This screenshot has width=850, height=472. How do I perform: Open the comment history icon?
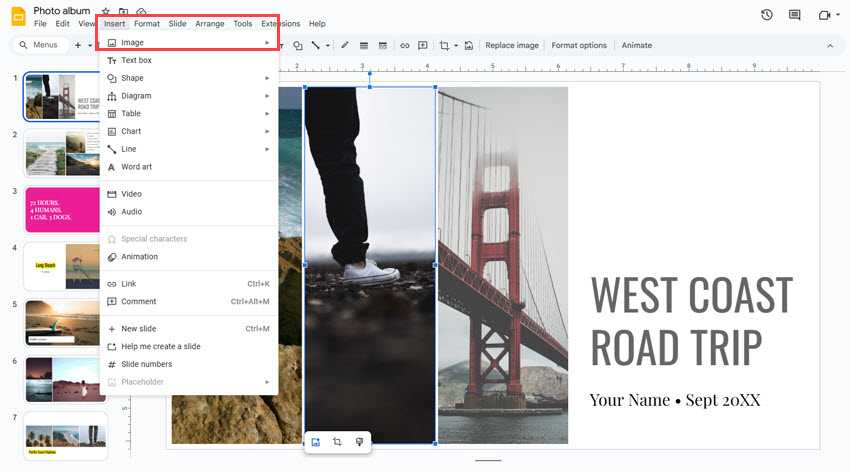pos(795,15)
